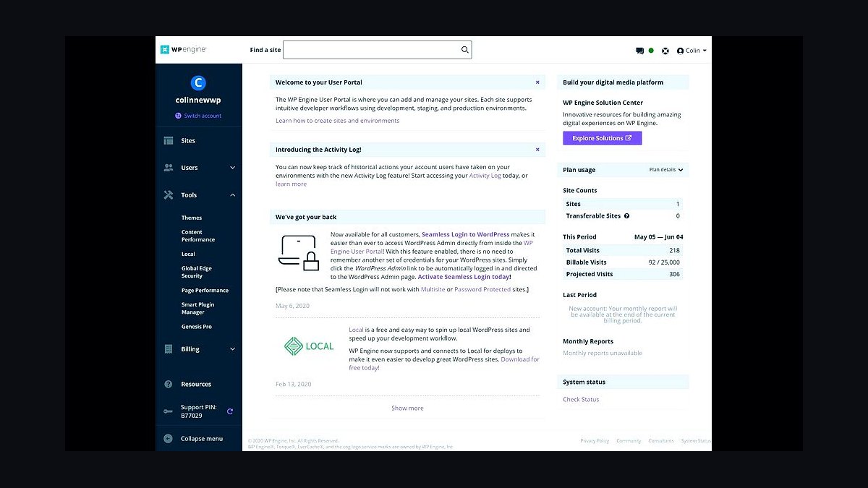Open Genesis Pro tool

[197, 327]
